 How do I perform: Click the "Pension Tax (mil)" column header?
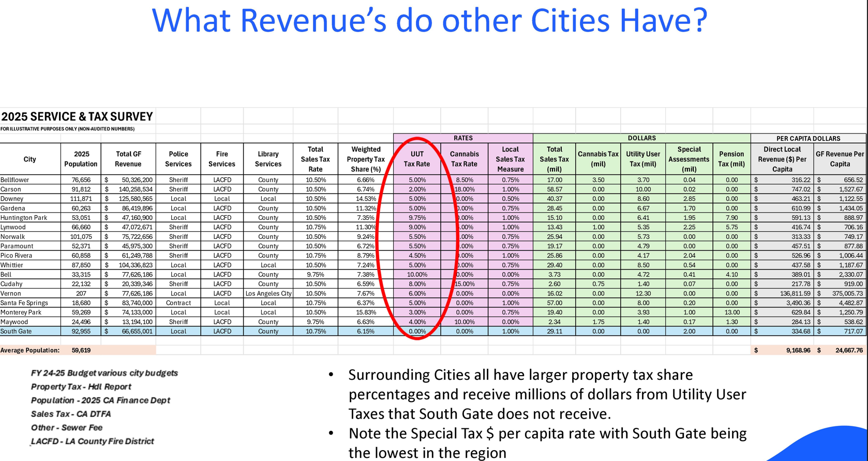731,159
